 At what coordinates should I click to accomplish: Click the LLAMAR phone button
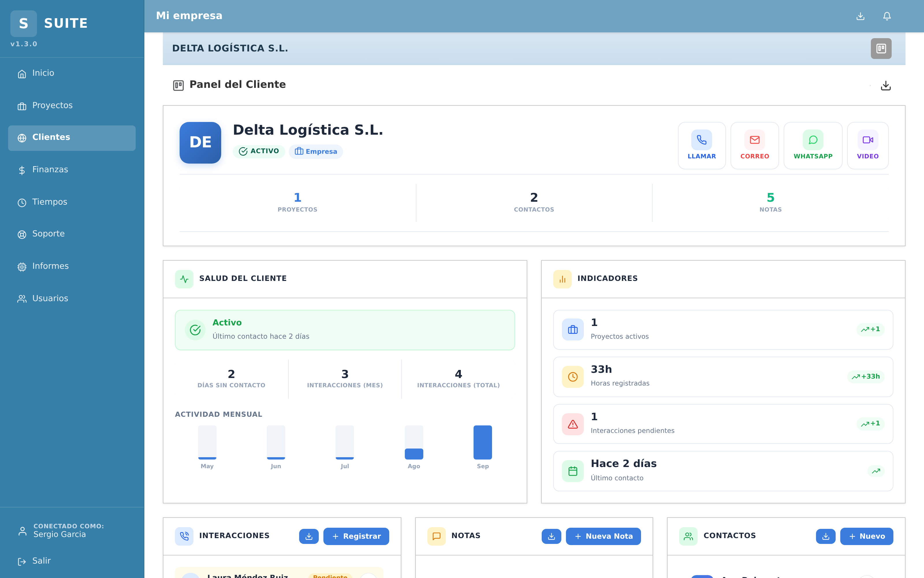tap(701, 146)
